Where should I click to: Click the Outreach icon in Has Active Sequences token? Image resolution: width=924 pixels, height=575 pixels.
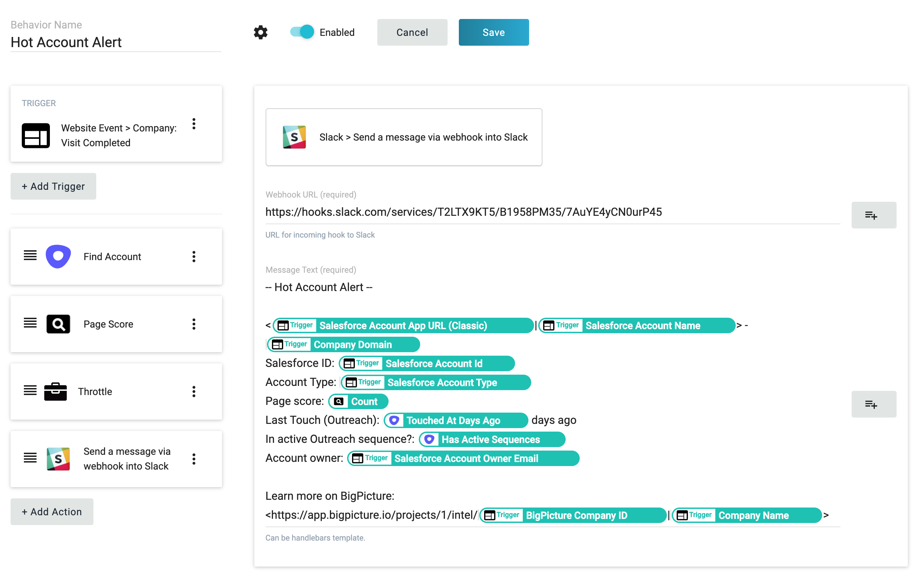(429, 440)
